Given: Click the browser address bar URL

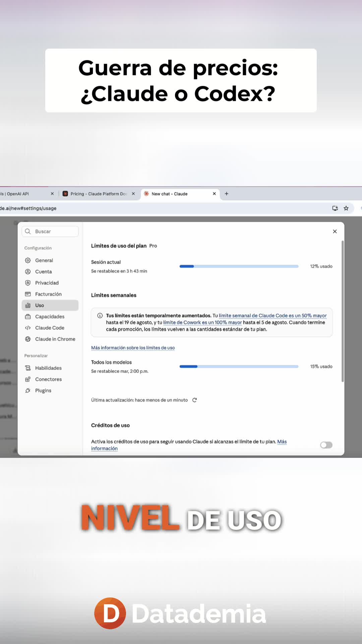Looking at the screenshot, I should pyautogui.click(x=28, y=208).
